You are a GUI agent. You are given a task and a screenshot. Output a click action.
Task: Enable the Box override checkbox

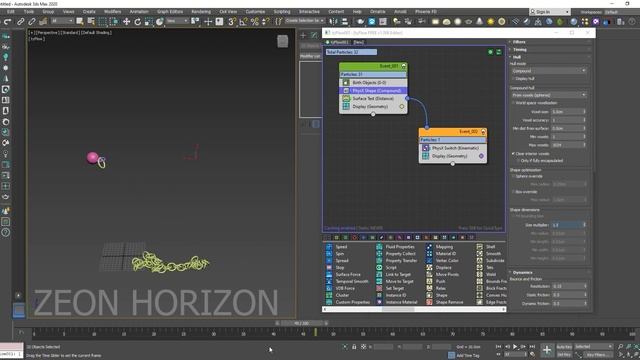(514, 192)
